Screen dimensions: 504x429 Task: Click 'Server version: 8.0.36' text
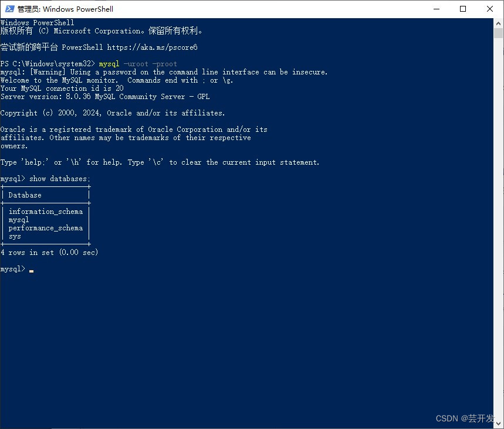pyautogui.click(x=46, y=96)
